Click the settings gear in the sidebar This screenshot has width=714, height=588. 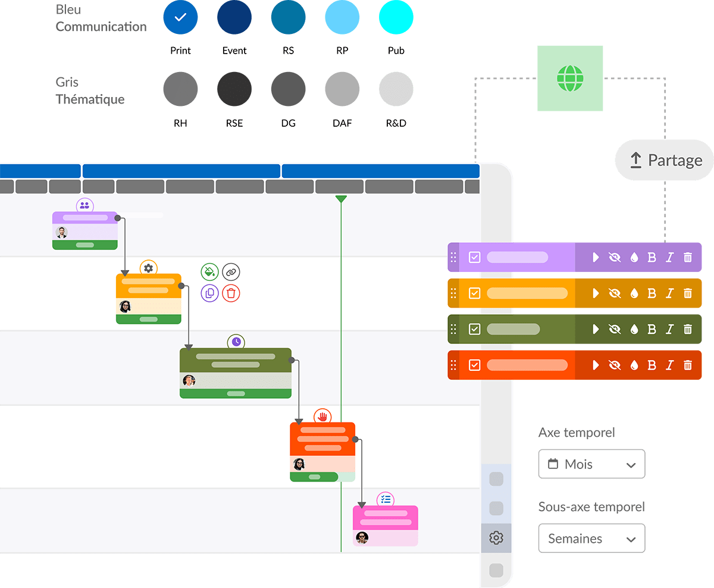pos(496,538)
